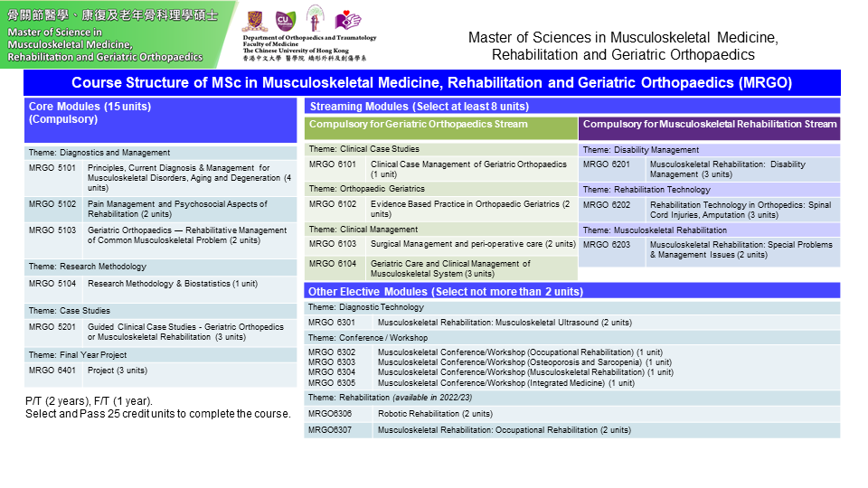Click Theme: Clinical Management row

pyautogui.click(x=440, y=229)
